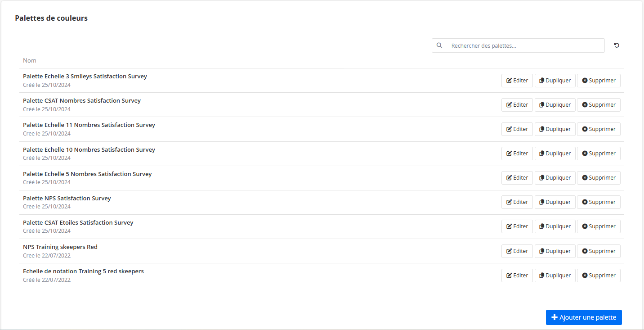Image resolution: width=644 pixels, height=330 pixels.
Task: Delete Palette Echelle 11 Nombres Satisfaction Survey
Action: click(x=599, y=129)
